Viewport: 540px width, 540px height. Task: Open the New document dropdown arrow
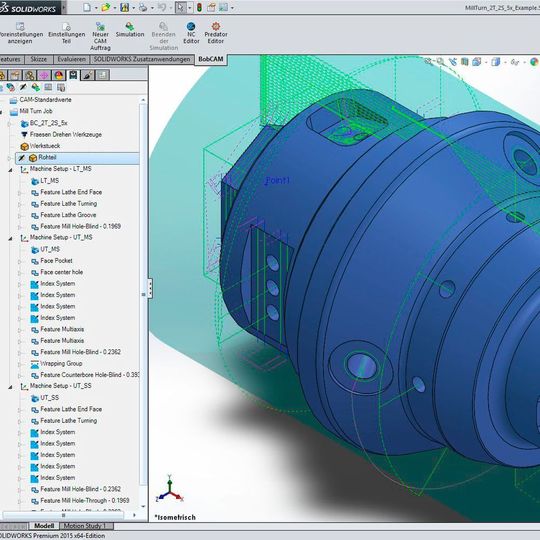[96, 8]
